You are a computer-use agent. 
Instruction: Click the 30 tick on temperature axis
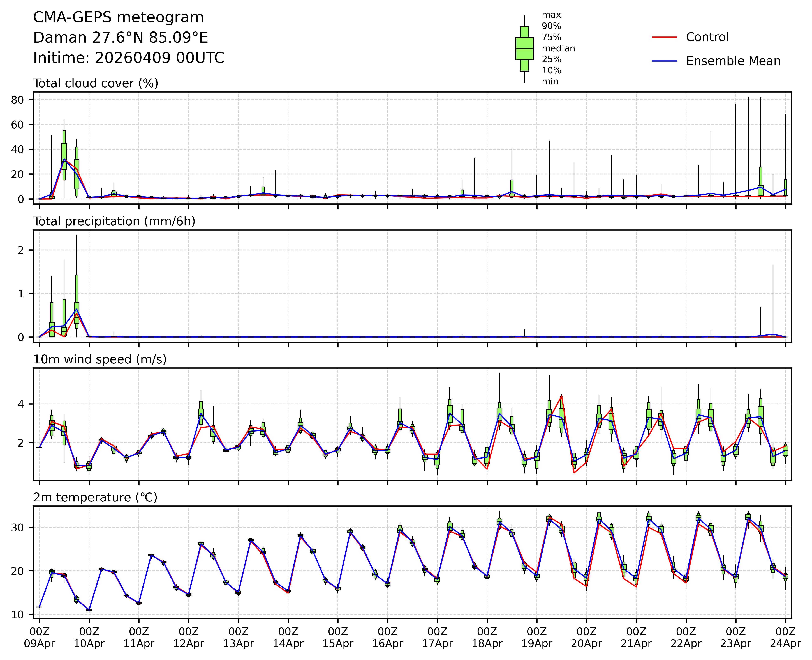[17, 527]
